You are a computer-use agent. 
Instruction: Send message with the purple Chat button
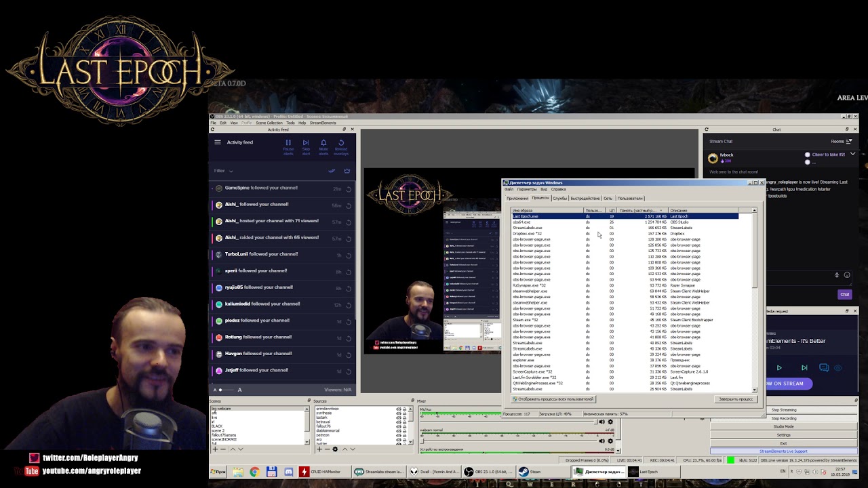click(x=844, y=295)
